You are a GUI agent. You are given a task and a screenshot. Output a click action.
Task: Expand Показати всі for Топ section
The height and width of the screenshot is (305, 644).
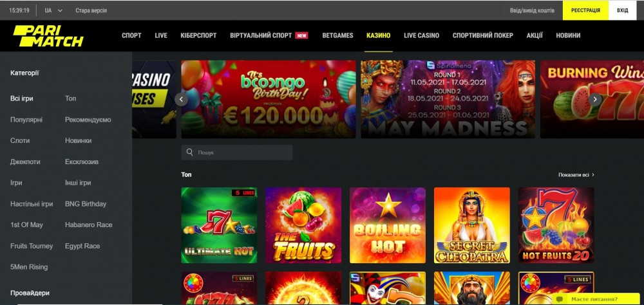pyautogui.click(x=576, y=175)
